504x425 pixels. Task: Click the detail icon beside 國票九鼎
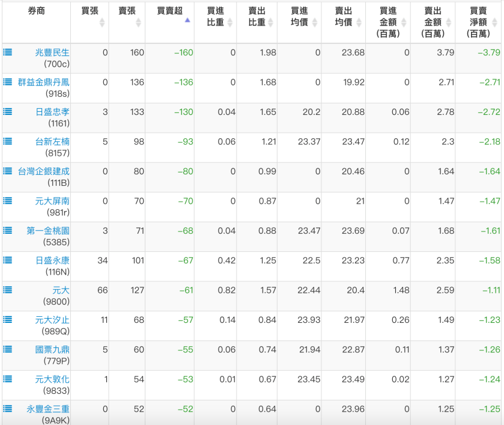pyautogui.click(x=7, y=349)
